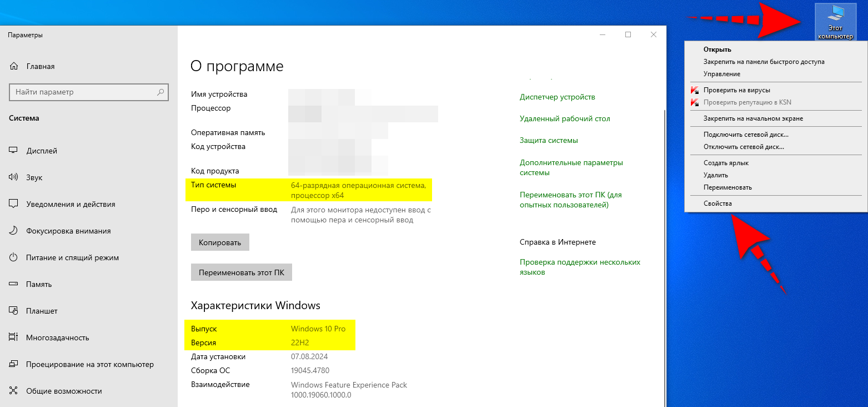Click the О программе page heading
The height and width of the screenshot is (407, 868).
coord(237,66)
